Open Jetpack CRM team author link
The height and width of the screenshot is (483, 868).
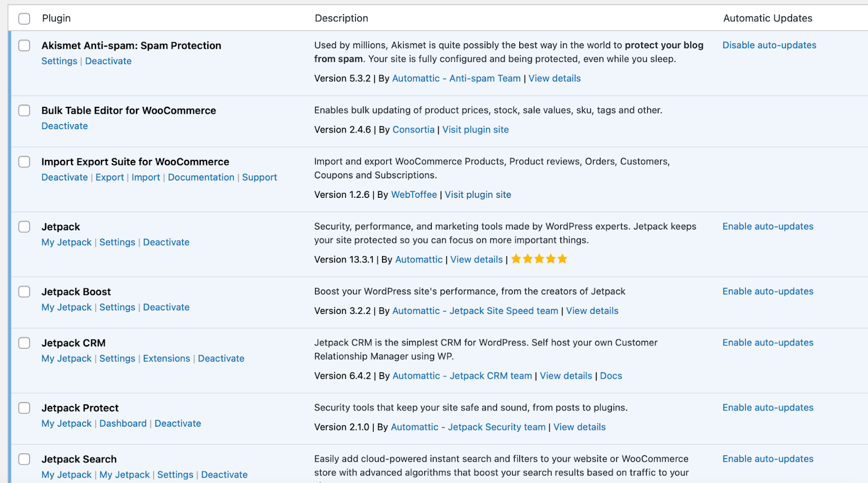click(x=462, y=376)
